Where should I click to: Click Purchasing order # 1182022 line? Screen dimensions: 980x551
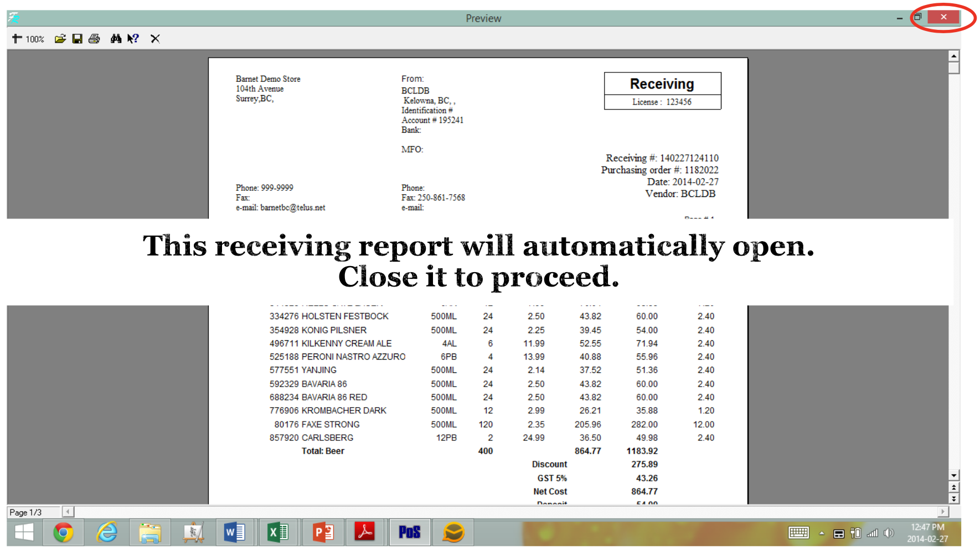[660, 170]
